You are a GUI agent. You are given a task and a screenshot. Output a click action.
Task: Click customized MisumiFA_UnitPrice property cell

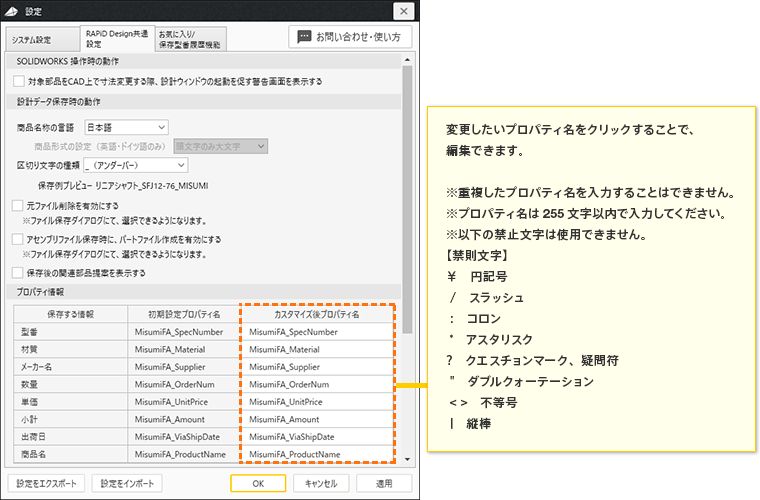pos(317,402)
